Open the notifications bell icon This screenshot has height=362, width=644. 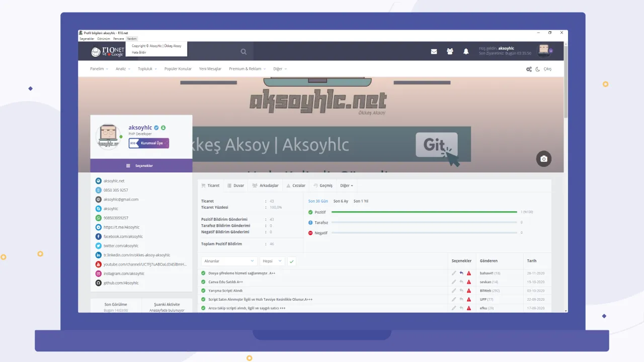coord(466,51)
